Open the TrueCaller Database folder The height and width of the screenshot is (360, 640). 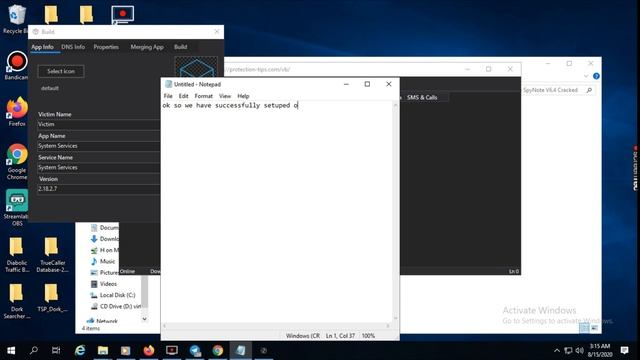pyautogui.click(x=52, y=255)
